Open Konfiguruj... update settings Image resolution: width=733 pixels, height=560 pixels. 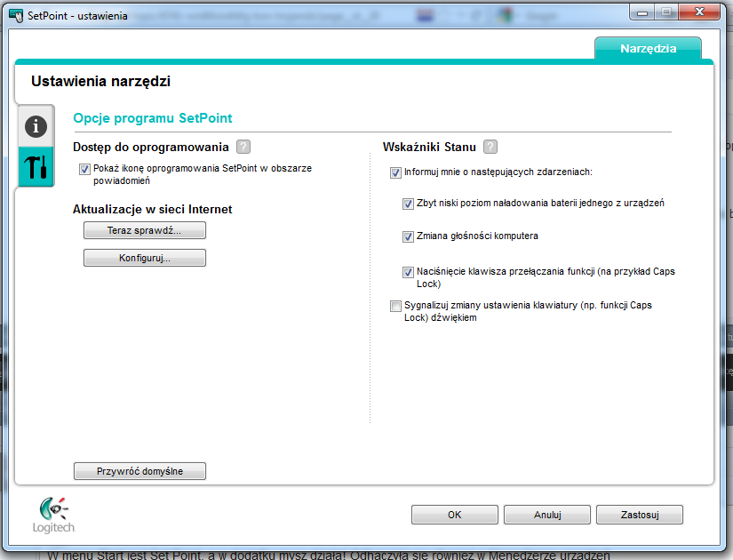(x=145, y=258)
